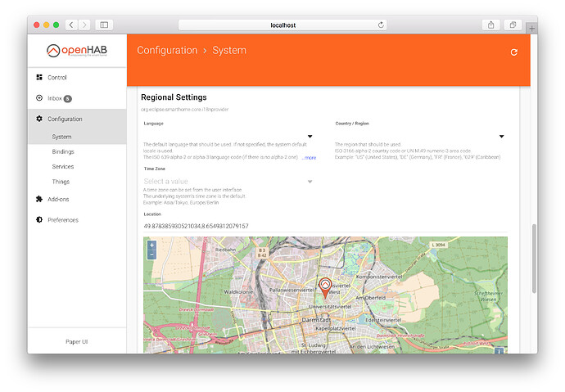Reload page using address bar reload icon
565x392 pixels.
(x=381, y=25)
